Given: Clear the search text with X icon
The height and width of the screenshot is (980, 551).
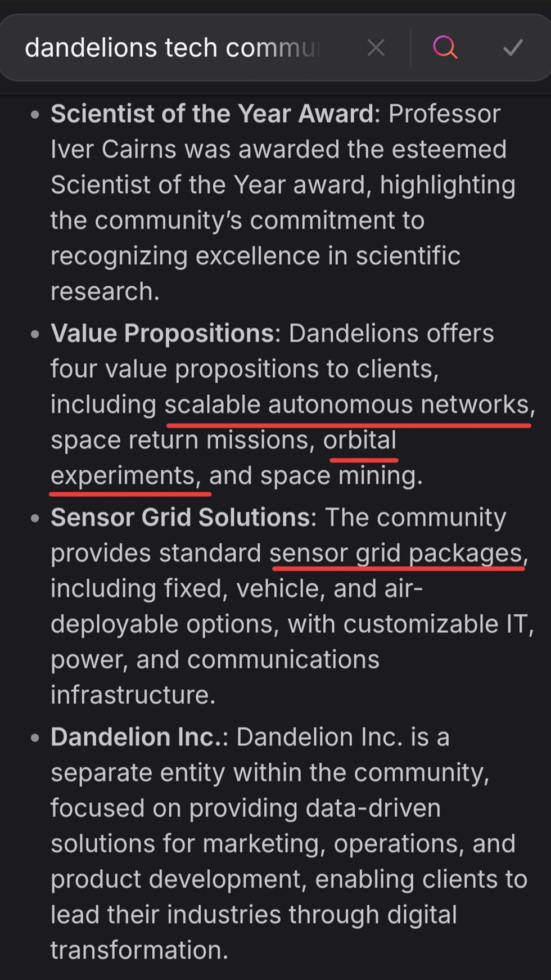Looking at the screenshot, I should 376,48.
